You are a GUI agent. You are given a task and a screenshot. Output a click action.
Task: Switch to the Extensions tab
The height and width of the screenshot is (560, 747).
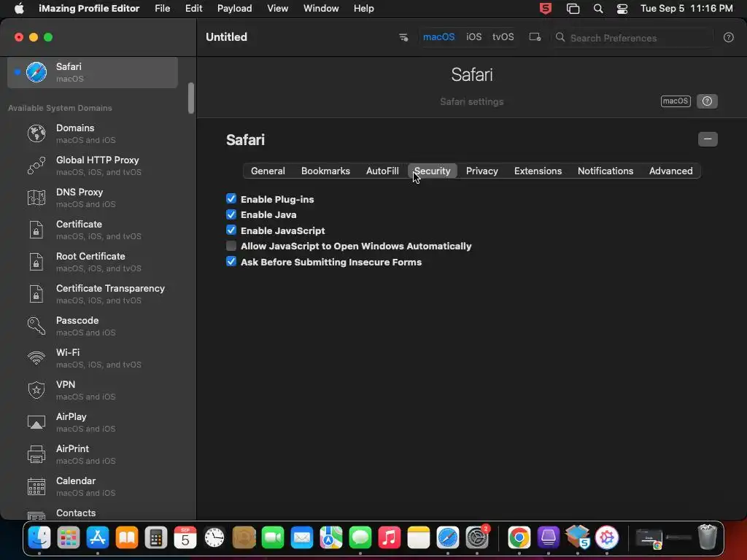coord(538,171)
